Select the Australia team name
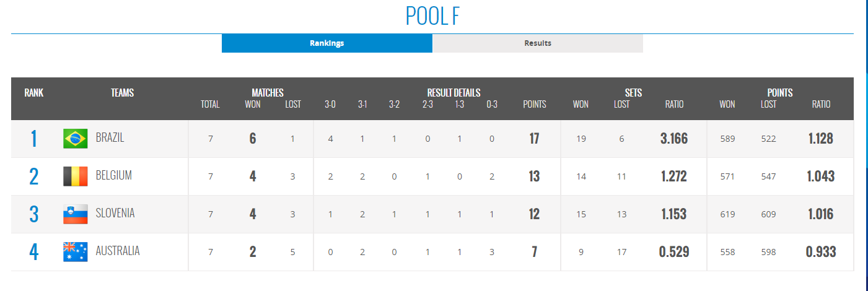Image resolution: width=868 pixels, height=291 pixels. 117,251
